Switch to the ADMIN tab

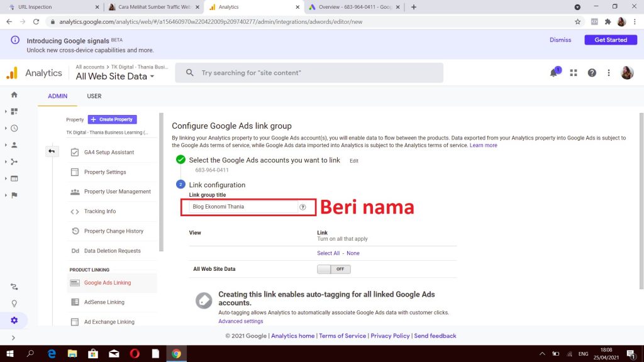[57, 96]
